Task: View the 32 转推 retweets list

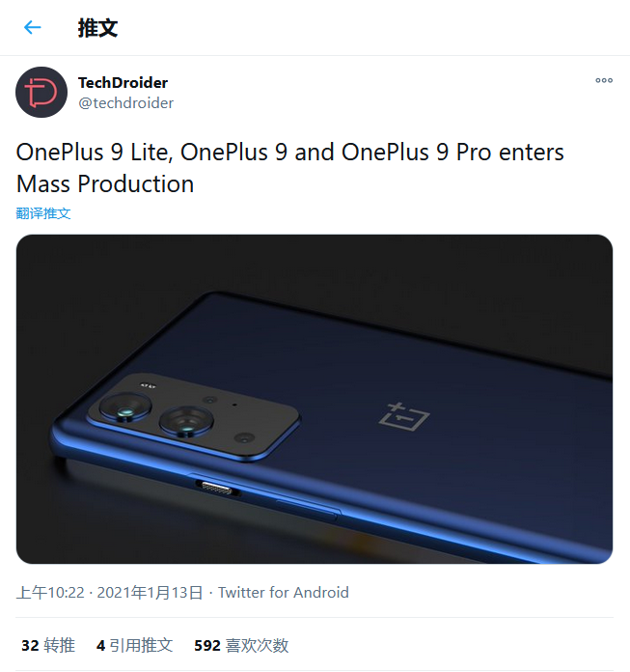Action: (x=48, y=645)
